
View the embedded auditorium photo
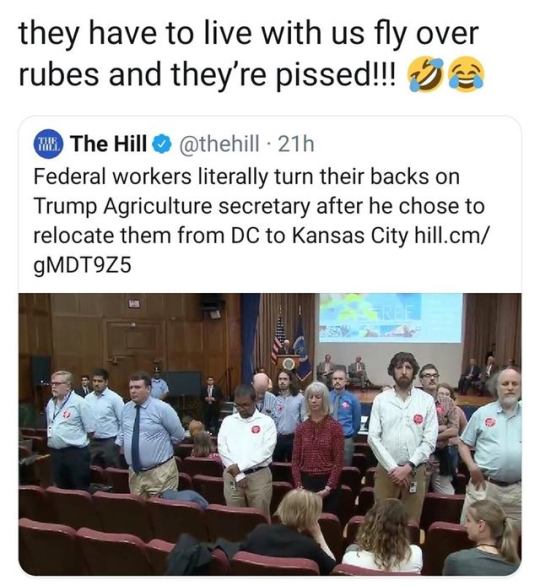coord(270,434)
